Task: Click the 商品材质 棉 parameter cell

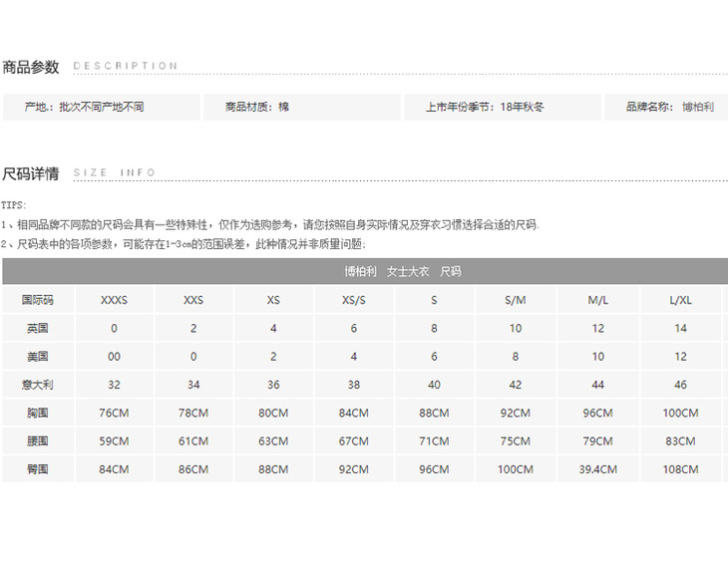Action: (257, 107)
